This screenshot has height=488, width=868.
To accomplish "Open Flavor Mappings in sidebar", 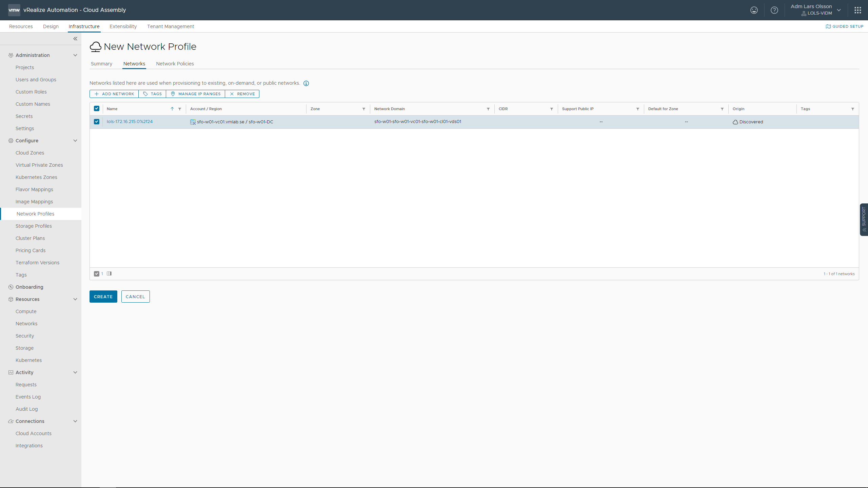I will 34,189.
